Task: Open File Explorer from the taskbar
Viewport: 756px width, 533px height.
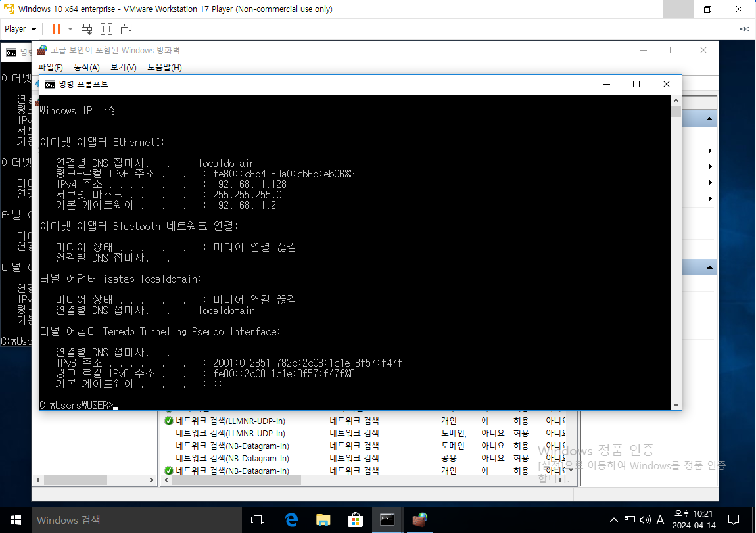Action: click(x=323, y=520)
